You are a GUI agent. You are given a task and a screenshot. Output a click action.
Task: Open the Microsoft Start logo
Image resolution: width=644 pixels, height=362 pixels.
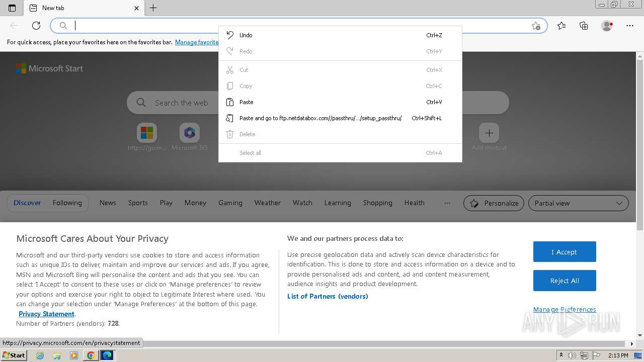49,68
